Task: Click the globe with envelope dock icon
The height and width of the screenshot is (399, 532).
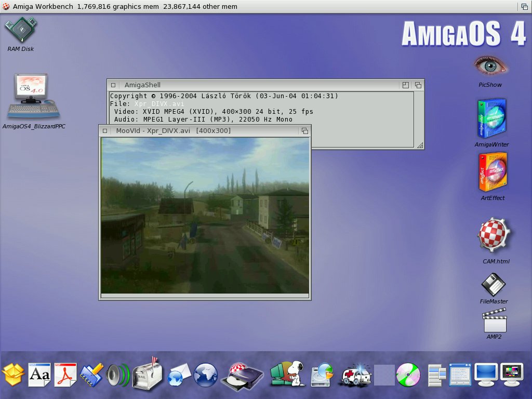Action: (x=179, y=375)
